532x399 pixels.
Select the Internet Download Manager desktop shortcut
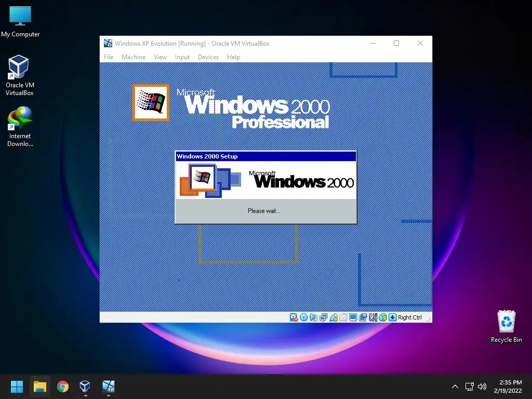pyautogui.click(x=20, y=127)
